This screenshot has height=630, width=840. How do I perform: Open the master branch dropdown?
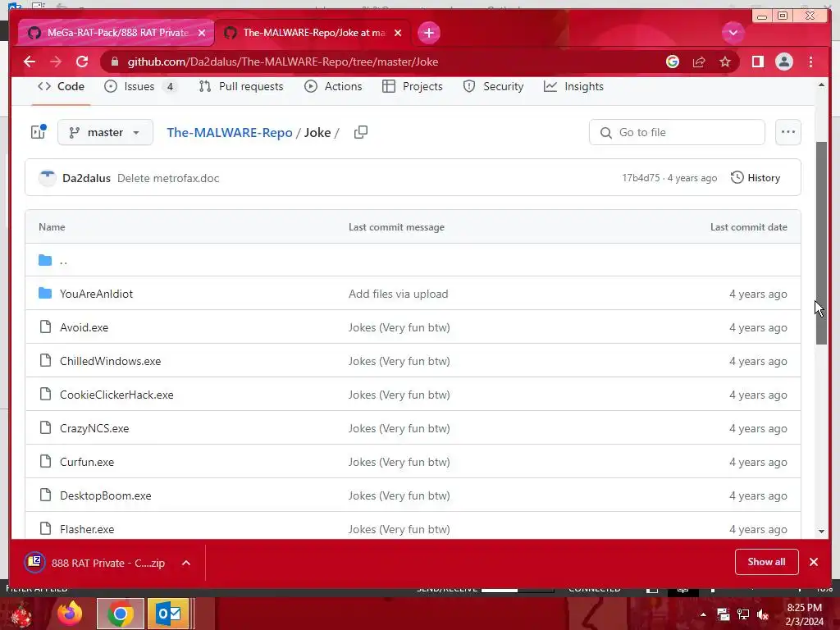(105, 132)
